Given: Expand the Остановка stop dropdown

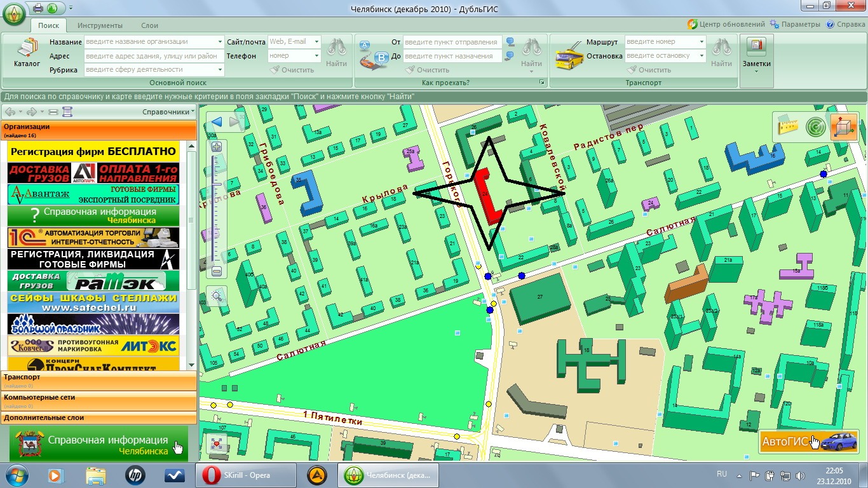Looking at the screenshot, I should click(x=702, y=56).
